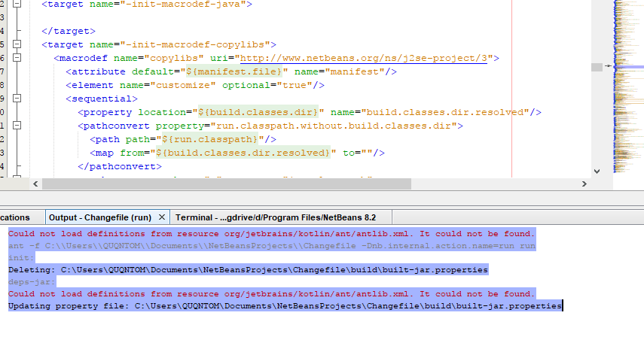Click the 'Deleting: built-jar.properties' output line

[248, 270]
